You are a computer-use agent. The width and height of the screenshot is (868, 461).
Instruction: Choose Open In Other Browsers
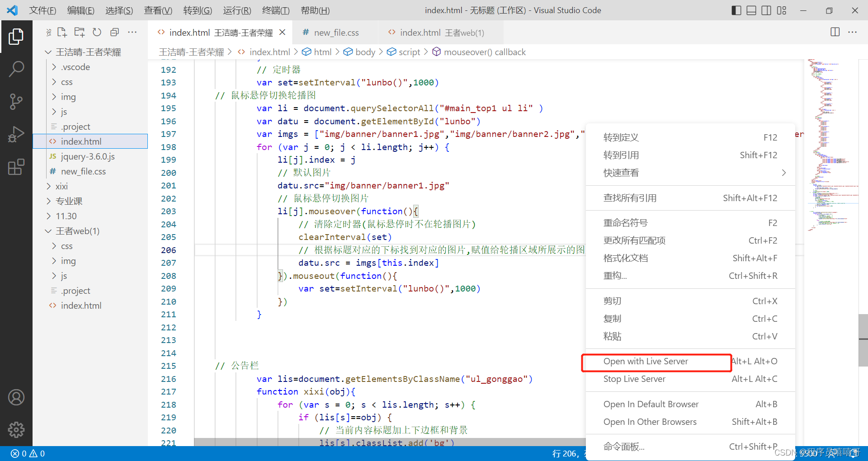coord(690,422)
